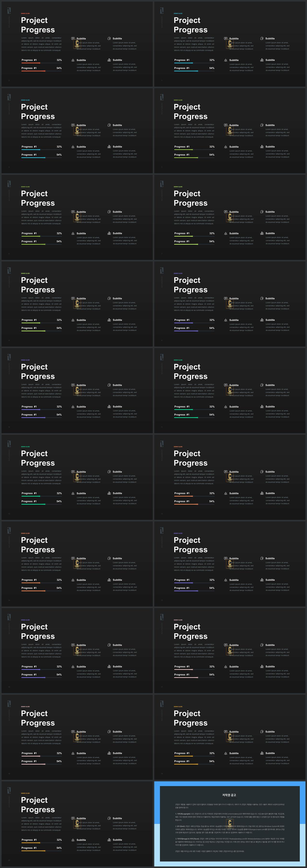Click the triangle people icon on red-bar slide
The image size is (307, 868).
73,60
